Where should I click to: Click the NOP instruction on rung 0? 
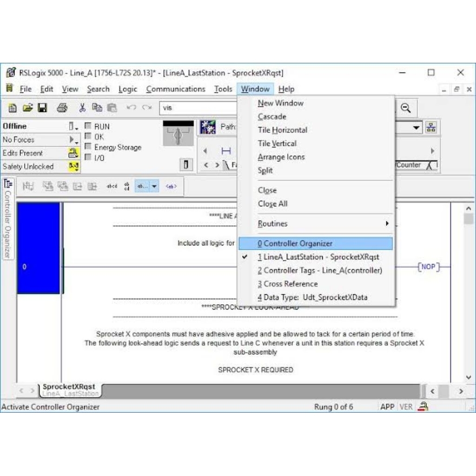click(428, 266)
